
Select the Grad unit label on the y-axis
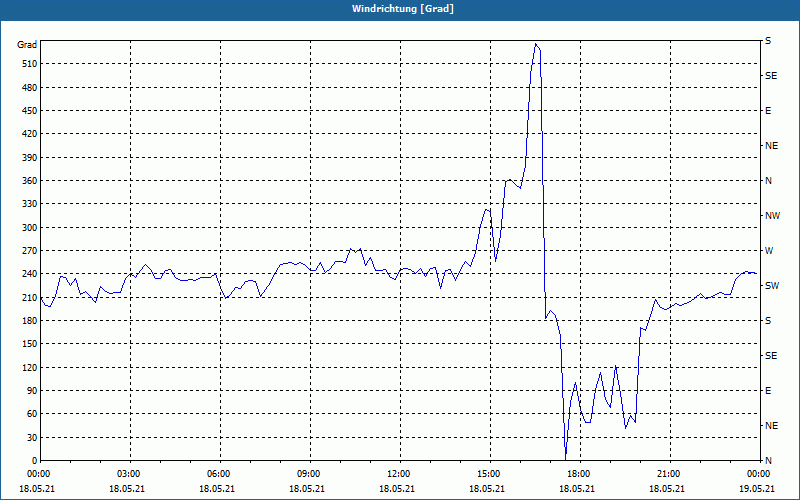[x=27, y=45]
